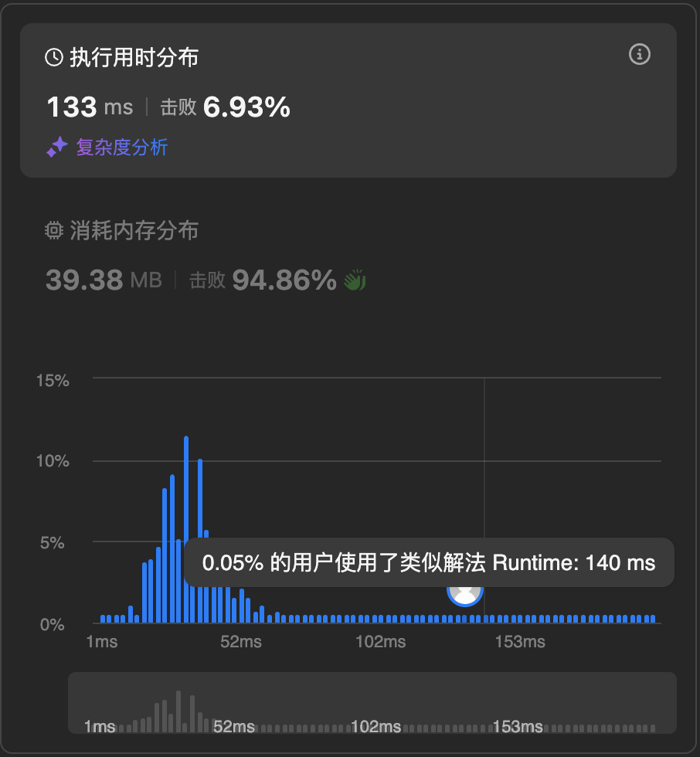Select the 执行用时分布 runtime card
This screenshot has height=757, width=700.
(348, 100)
